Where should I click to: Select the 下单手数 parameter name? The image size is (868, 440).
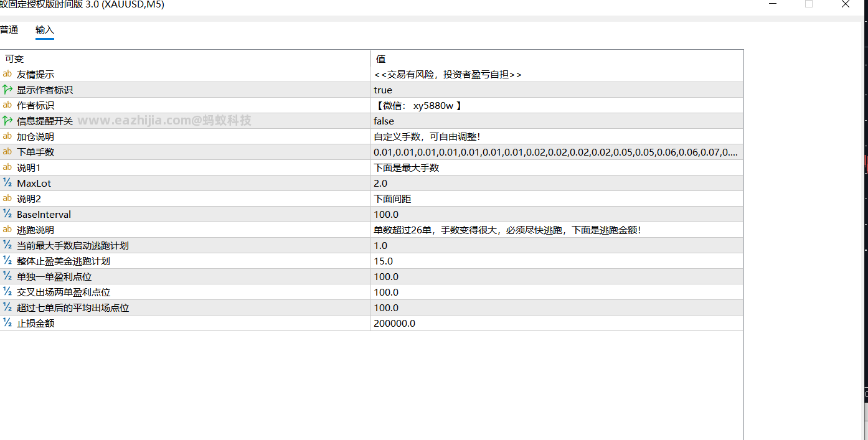pyautogui.click(x=35, y=152)
